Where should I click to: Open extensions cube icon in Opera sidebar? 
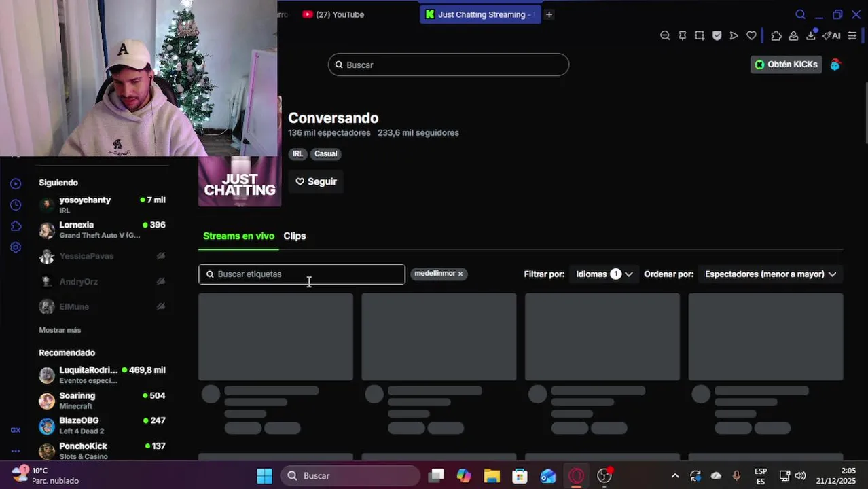tap(16, 226)
